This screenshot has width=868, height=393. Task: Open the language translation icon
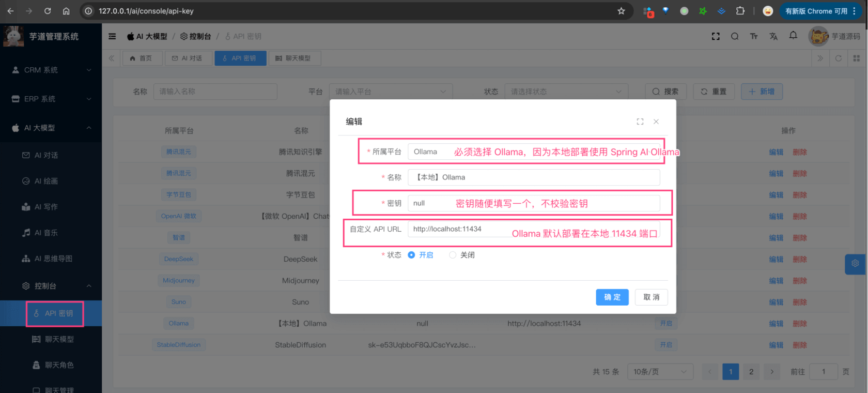tap(773, 36)
